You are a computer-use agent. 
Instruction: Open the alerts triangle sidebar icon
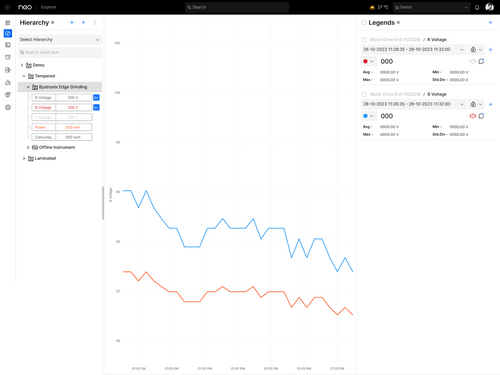pos(8,82)
